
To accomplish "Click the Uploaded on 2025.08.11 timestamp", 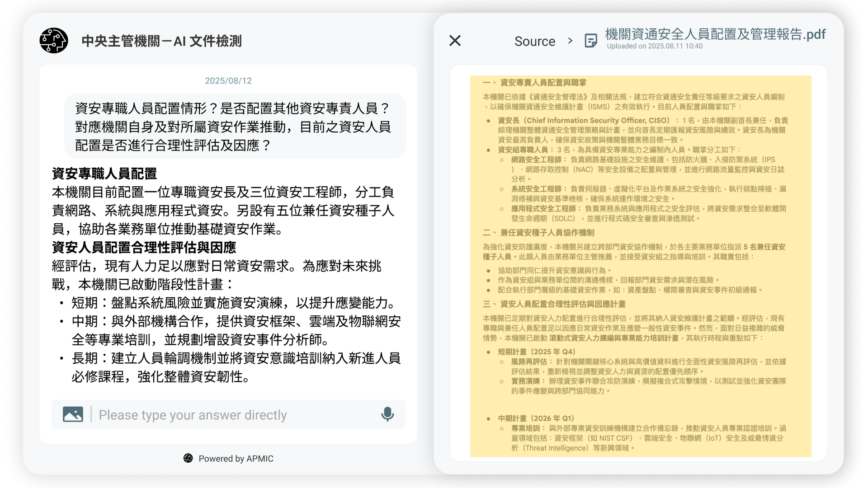I will pyautogui.click(x=654, y=46).
